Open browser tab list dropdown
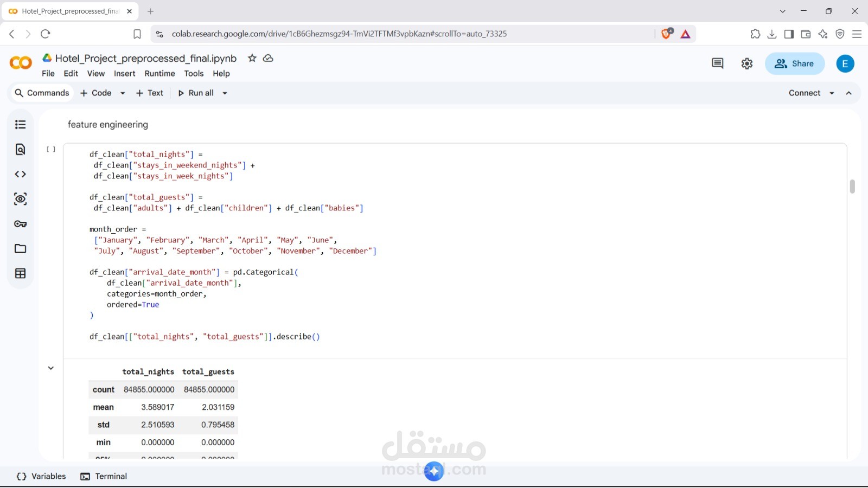The height and width of the screenshot is (488, 868). 782,11
